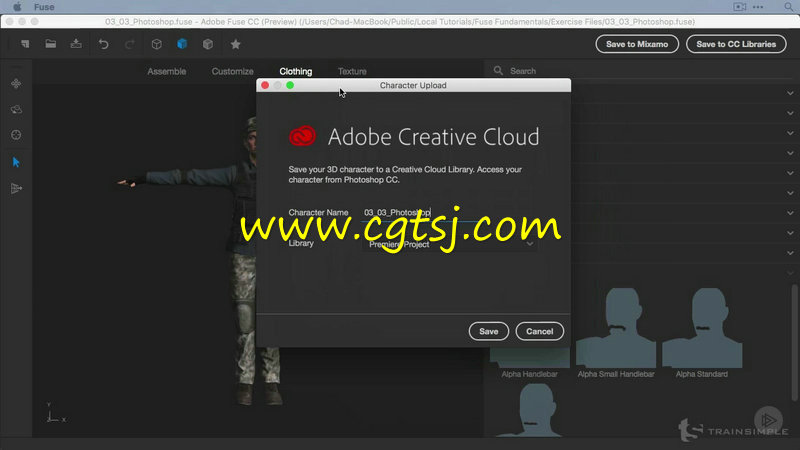Select the blue shaded cube view icon
This screenshot has width=800, height=450.
(x=182, y=44)
